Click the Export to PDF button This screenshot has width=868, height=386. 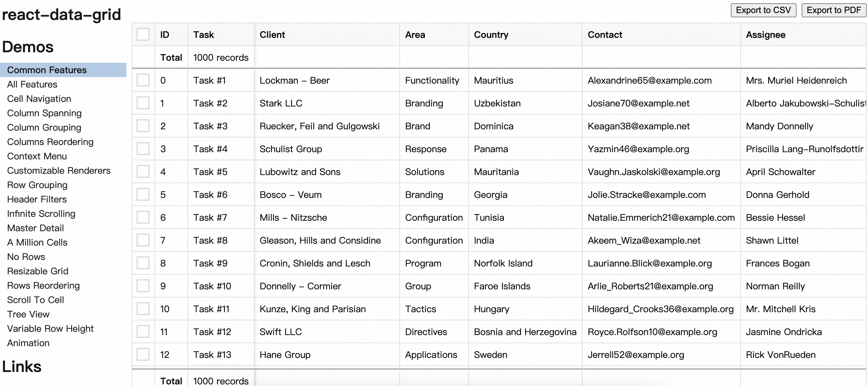point(833,10)
